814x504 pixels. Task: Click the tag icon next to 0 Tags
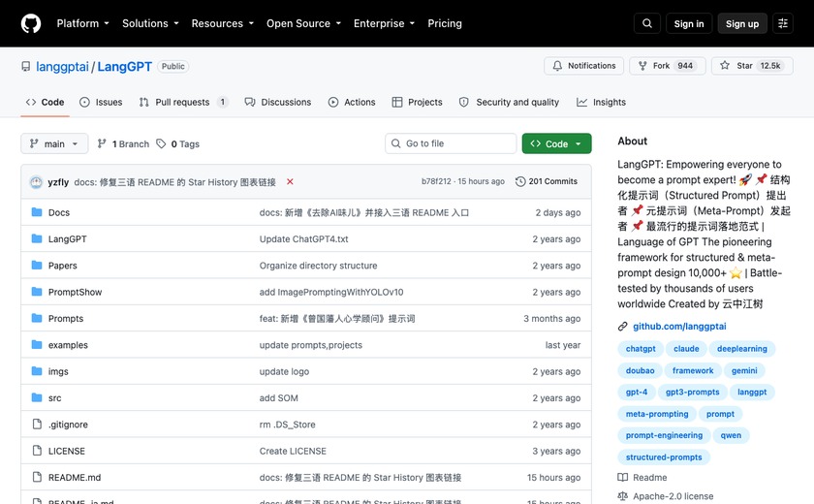tap(162, 143)
